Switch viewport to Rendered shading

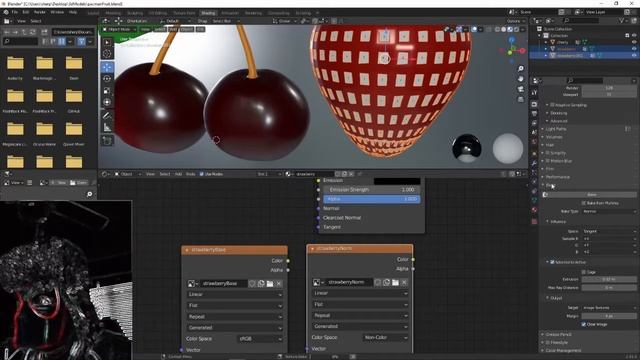[x=516, y=29]
